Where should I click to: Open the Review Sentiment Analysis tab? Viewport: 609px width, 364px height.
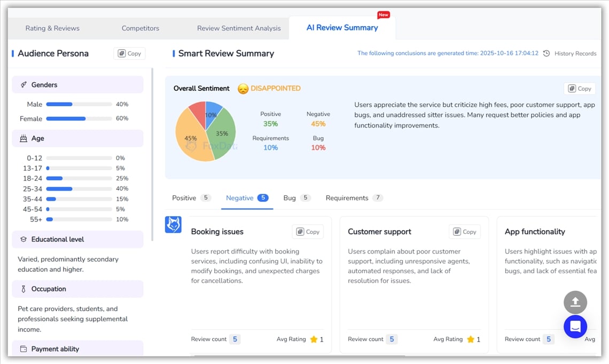pyautogui.click(x=239, y=28)
